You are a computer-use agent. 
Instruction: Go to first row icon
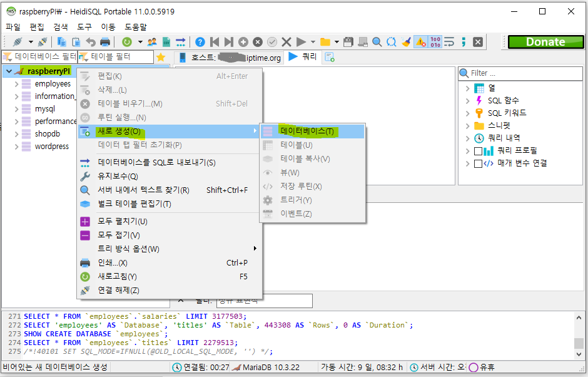point(215,42)
